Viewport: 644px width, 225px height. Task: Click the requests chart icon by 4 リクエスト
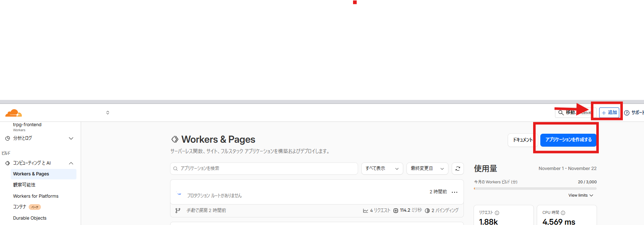[x=365, y=211]
